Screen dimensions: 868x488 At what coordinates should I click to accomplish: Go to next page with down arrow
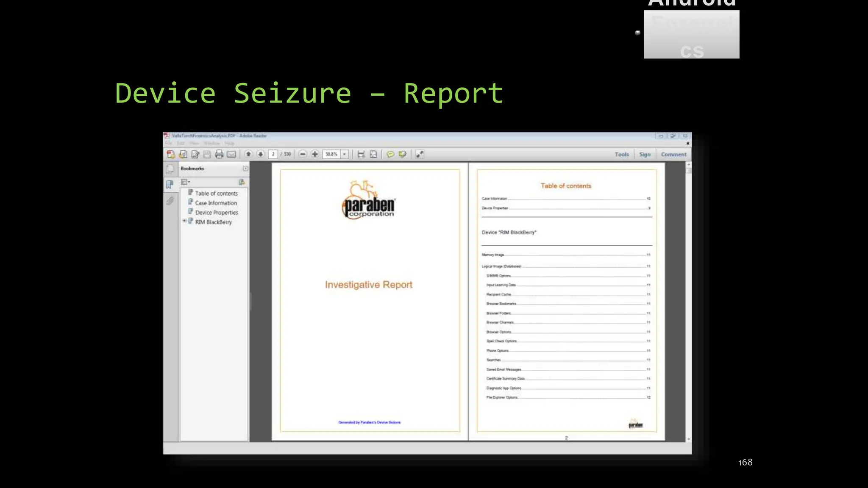(261, 154)
